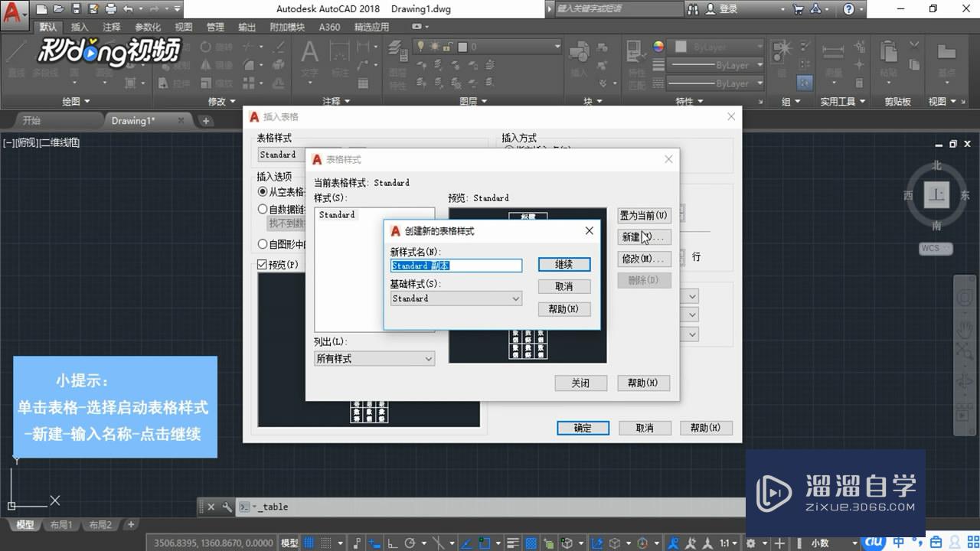The height and width of the screenshot is (551, 980).
Task: Click the object color swatch ByLayer in properties panel
Action: [x=681, y=47]
